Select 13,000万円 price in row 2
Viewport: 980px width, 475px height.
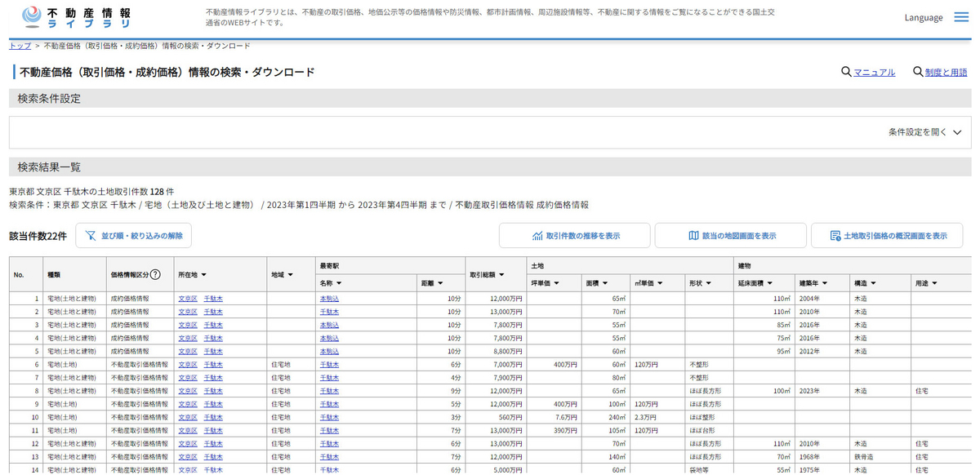click(506, 312)
